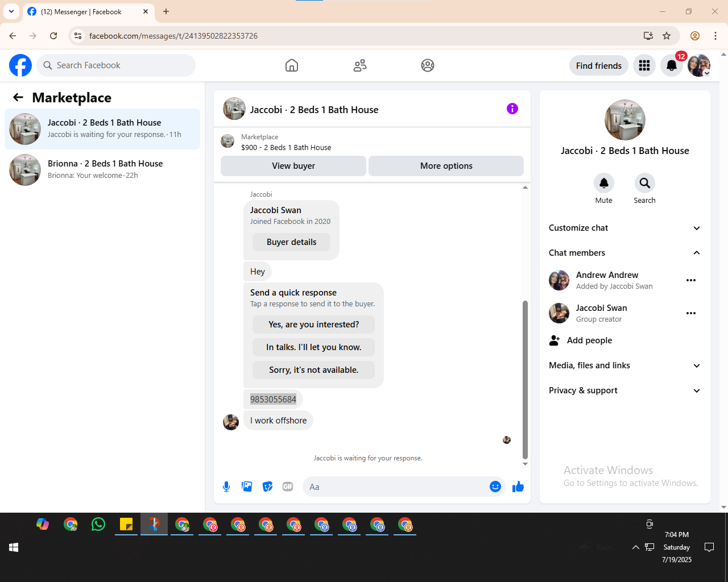Click the message input box 'Aa'
The width and height of the screenshot is (728, 582).
395,487
